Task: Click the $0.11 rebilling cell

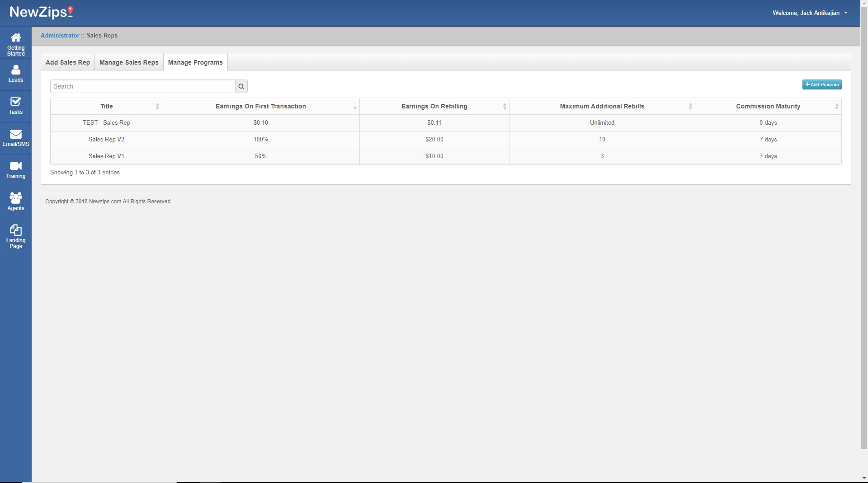Action: (434, 123)
